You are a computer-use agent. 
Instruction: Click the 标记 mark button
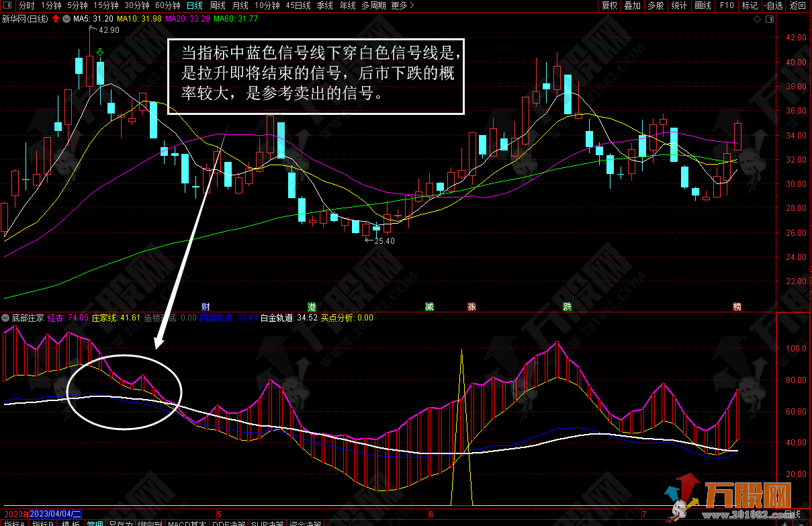pyautogui.click(x=750, y=5)
